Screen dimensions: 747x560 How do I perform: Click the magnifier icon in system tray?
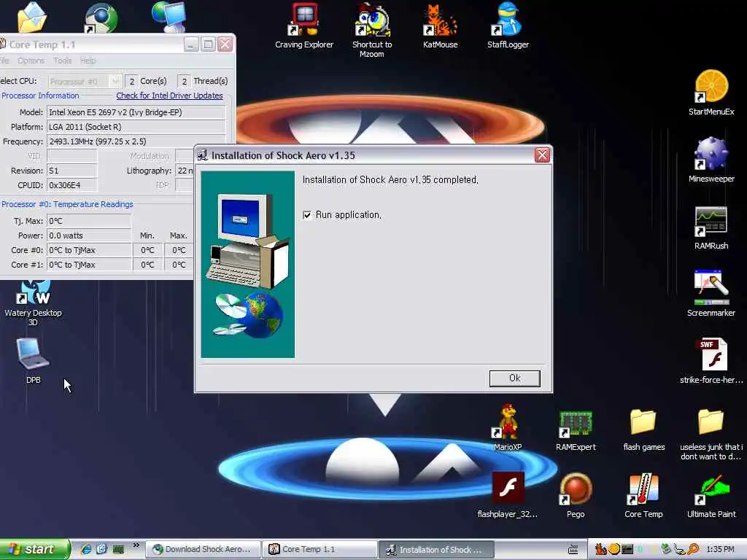click(x=693, y=549)
